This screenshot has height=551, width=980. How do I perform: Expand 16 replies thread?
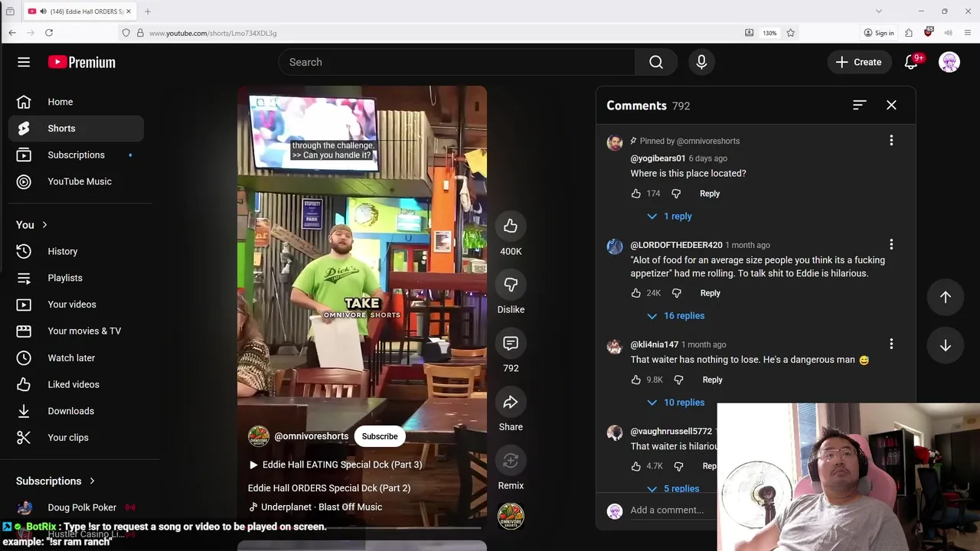(x=675, y=316)
